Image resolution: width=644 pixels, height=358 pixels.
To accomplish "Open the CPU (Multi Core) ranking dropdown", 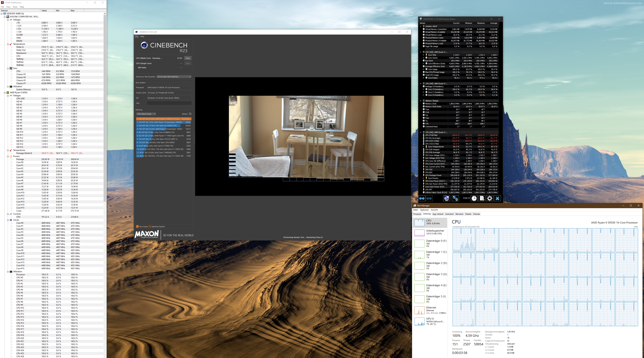I will 146,114.
